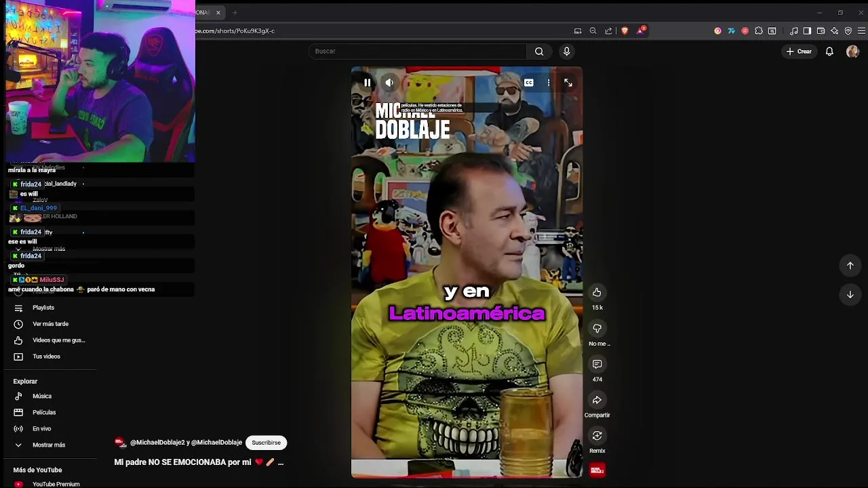Open YouTube notifications bell
868x488 pixels.
pyautogui.click(x=829, y=52)
